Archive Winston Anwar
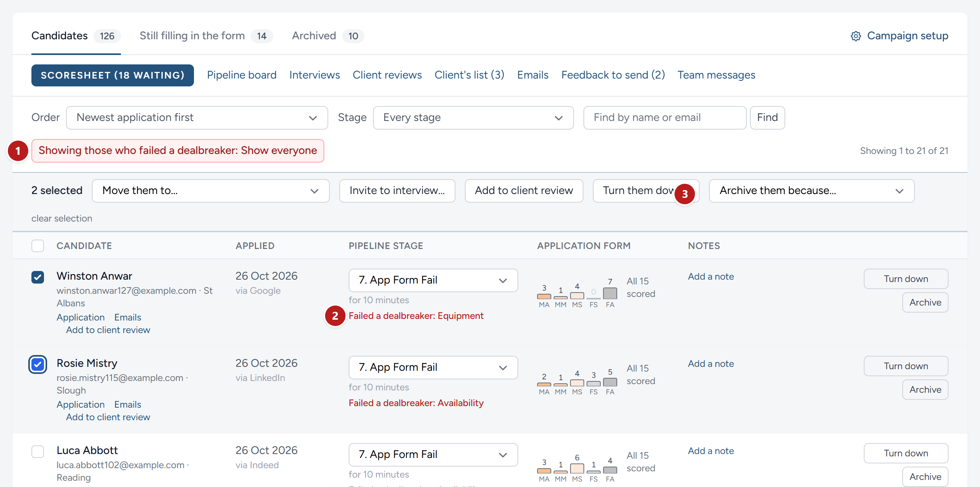The image size is (980, 487). click(x=925, y=302)
